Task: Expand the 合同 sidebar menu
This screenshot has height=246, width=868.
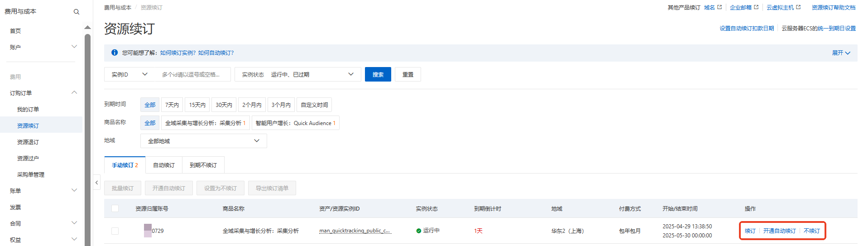Action: tap(74, 223)
